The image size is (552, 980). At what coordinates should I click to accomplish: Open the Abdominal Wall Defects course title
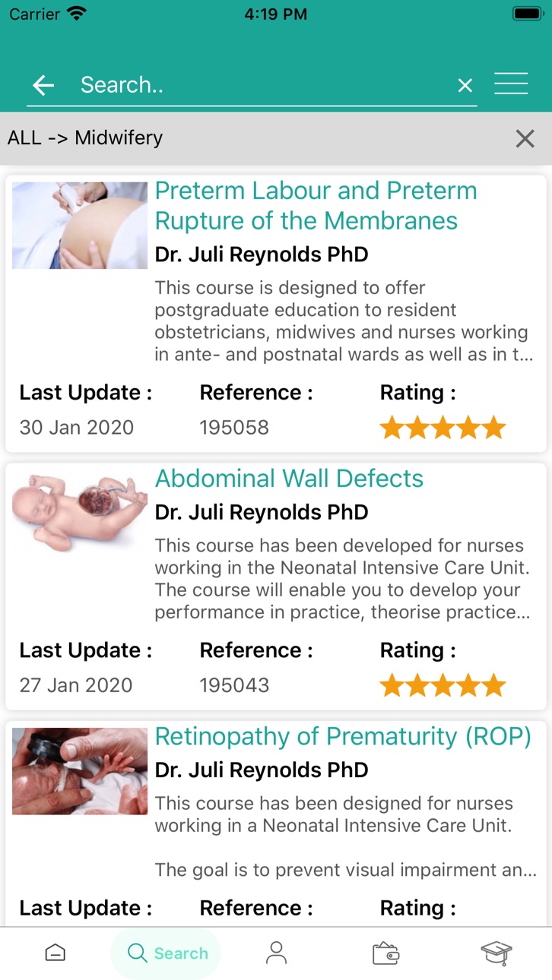[x=289, y=479]
